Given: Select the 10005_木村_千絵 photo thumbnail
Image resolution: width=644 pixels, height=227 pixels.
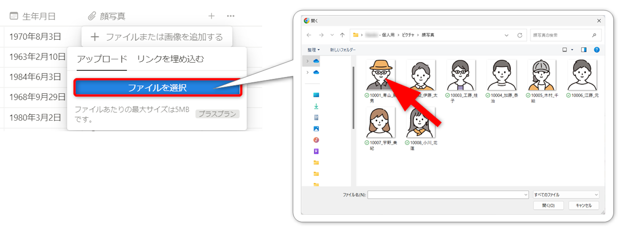Looking at the screenshot, I should coord(542,75).
